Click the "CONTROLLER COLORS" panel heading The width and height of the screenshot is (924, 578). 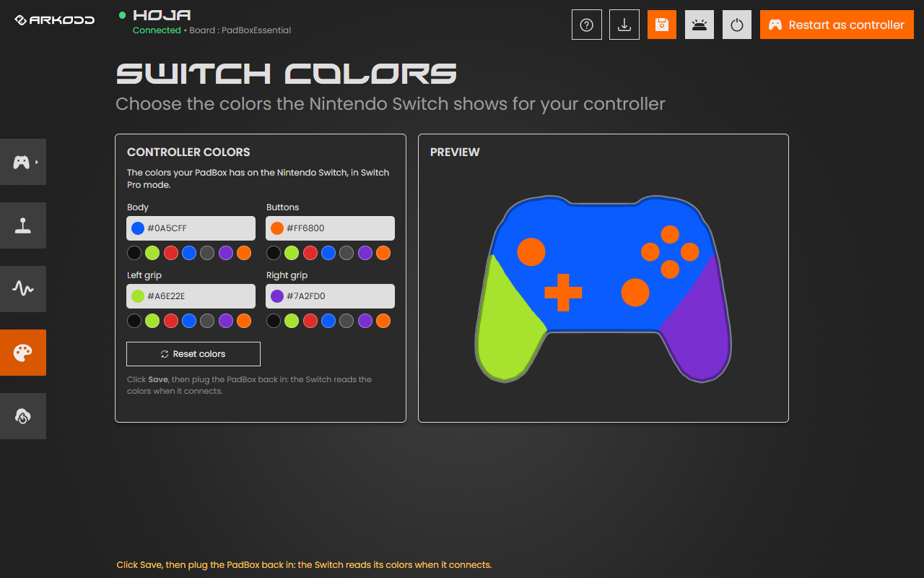click(x=188, y=152)
